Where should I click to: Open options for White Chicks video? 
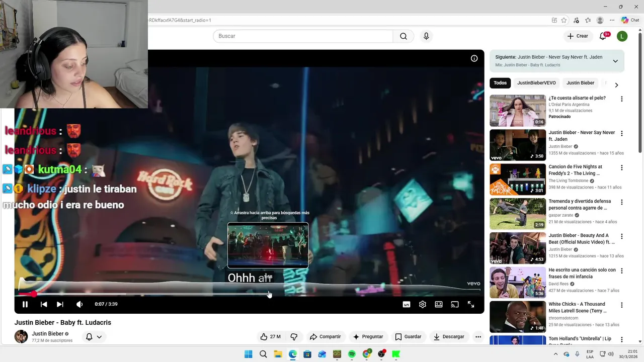coord(622,305)
